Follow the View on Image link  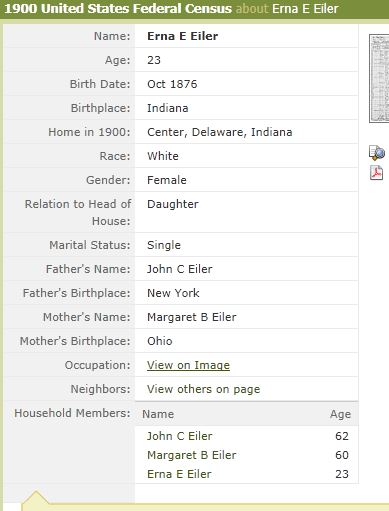point(188,365)
